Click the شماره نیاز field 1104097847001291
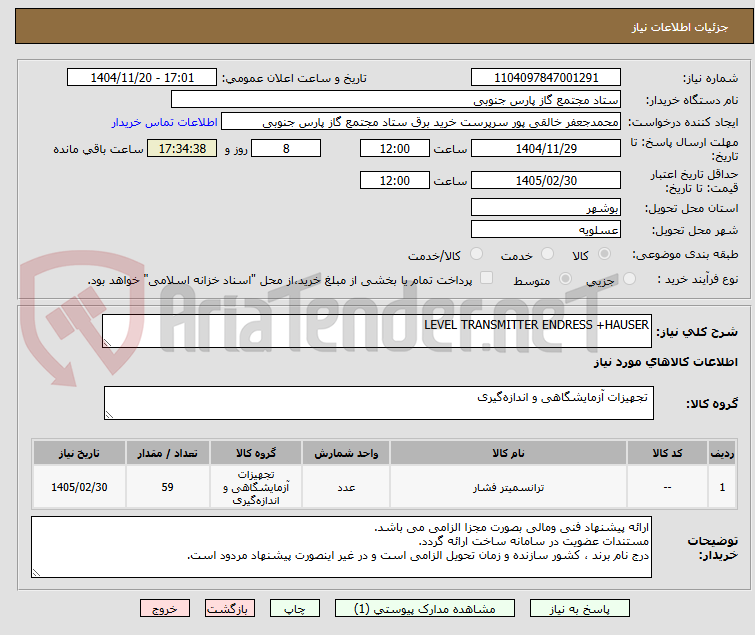Screen dimensions: 755x635 [x=546, y=78]
